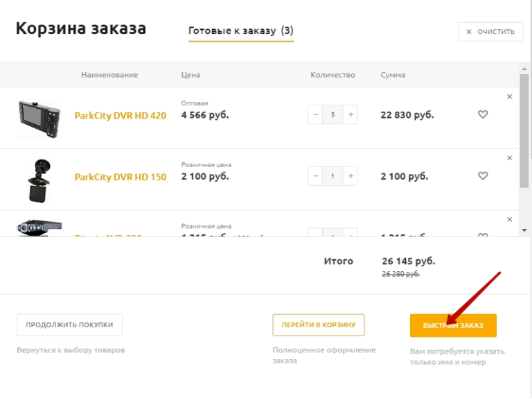The image size is (532, 398).
Task: Add ParkCity DVR HD 420 to favorites
Action: [x=483, y=114]
